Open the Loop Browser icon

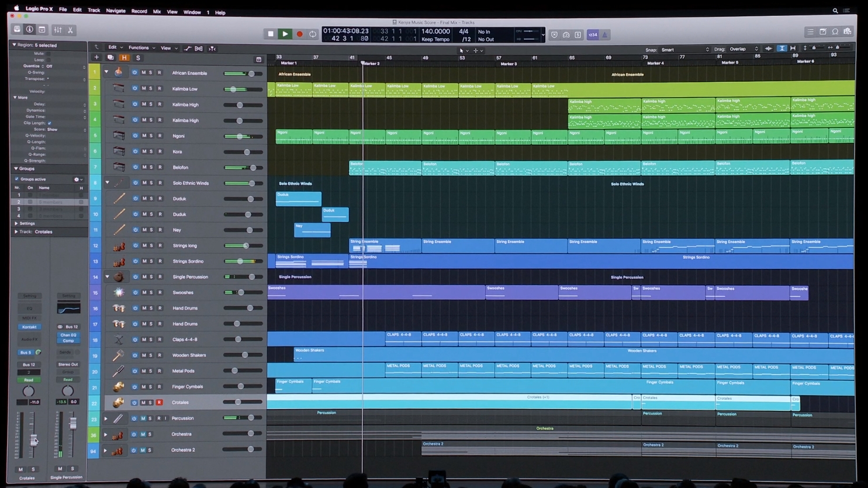tap(835, 32)
